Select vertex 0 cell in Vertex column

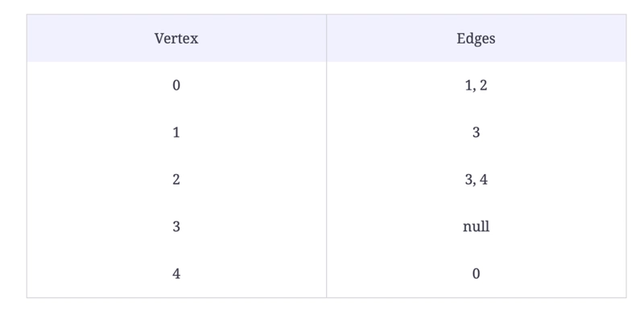pos(176,85)
